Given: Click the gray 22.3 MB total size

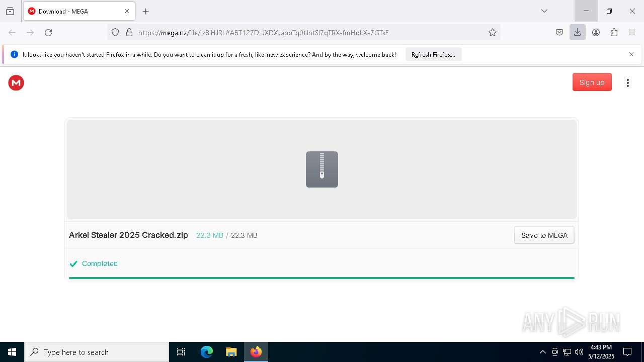Looking at the screenshot, I should [x=244, y=235].
